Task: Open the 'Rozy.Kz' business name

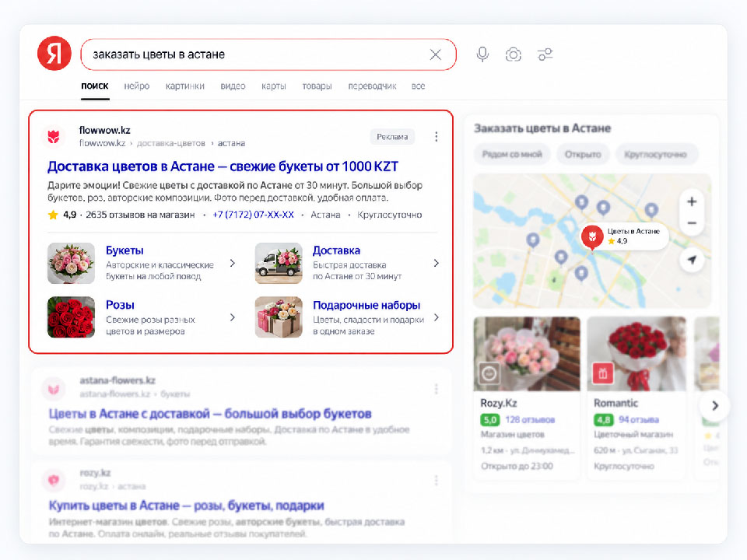Action: 498,404
